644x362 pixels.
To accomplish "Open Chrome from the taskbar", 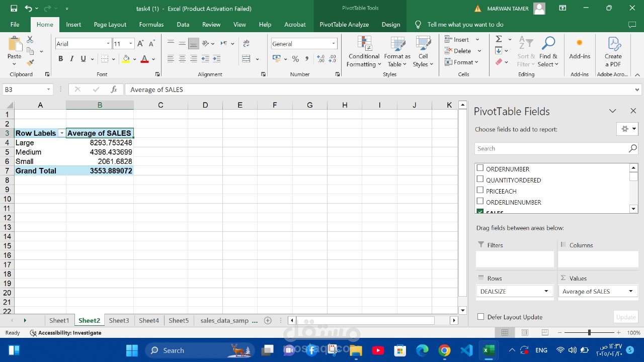I will pyautogui.click(x=444, y=350).
